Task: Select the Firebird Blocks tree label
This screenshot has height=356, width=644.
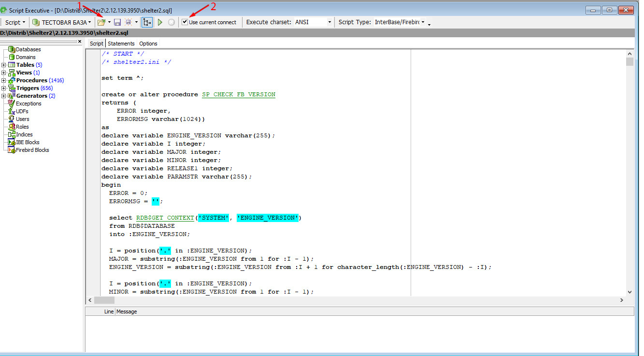Action: tap(32, 150)
